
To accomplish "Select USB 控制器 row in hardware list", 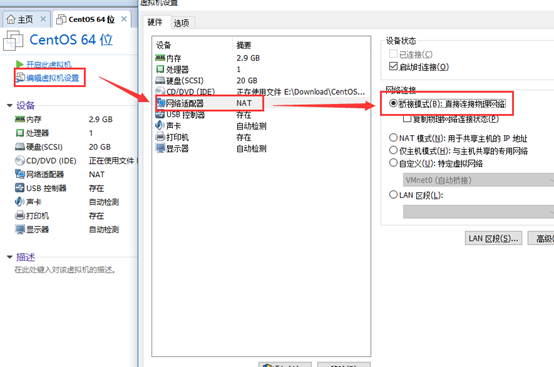I will click(x=261, y=115).
